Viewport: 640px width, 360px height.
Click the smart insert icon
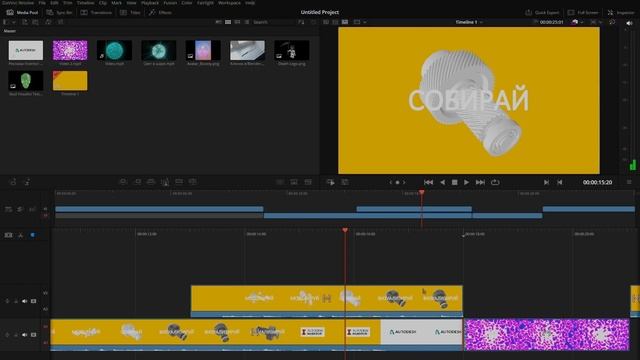point(123,182)
